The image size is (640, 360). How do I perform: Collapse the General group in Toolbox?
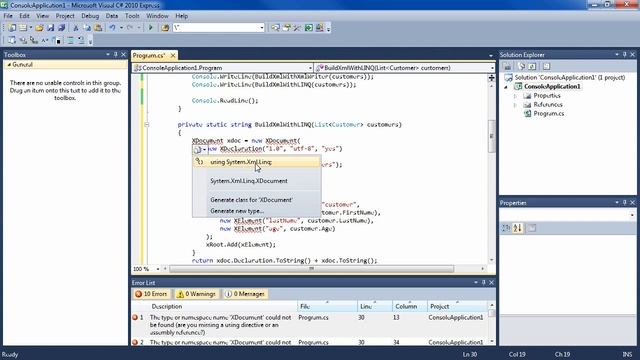[x=9, y=65]
